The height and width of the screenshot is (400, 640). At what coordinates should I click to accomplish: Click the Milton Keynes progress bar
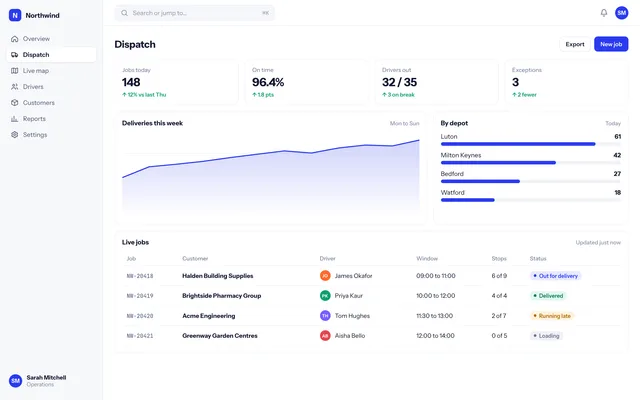pos(531,162)
